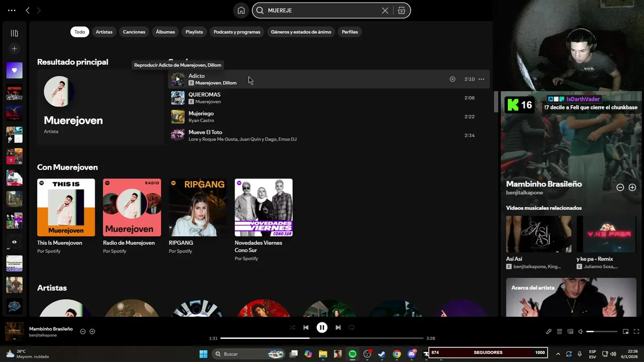This screenshot has height=362, width=644.
Task: Open This Is Muerejoven playlist cover
Action: pos(66,208)
